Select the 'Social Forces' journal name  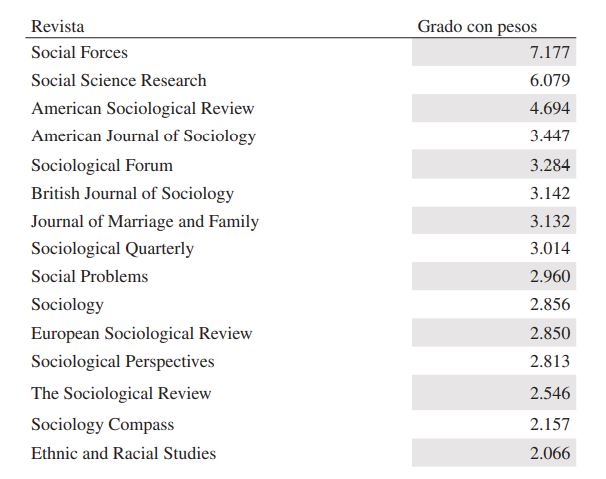point(80,52)
